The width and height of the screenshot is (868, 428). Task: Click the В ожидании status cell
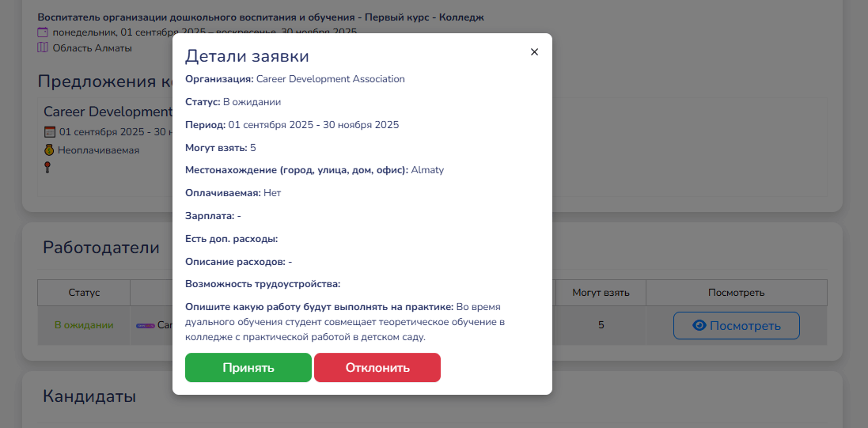pos(84,325)
